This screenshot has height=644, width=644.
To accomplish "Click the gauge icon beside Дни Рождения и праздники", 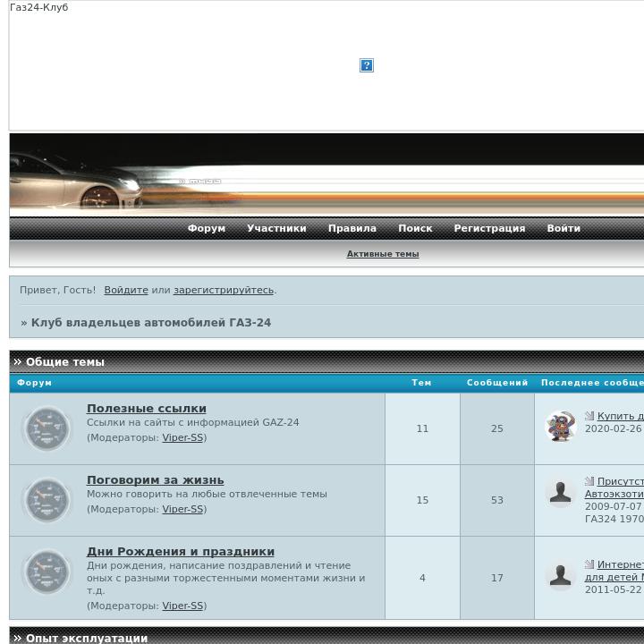I will [47, 572].
